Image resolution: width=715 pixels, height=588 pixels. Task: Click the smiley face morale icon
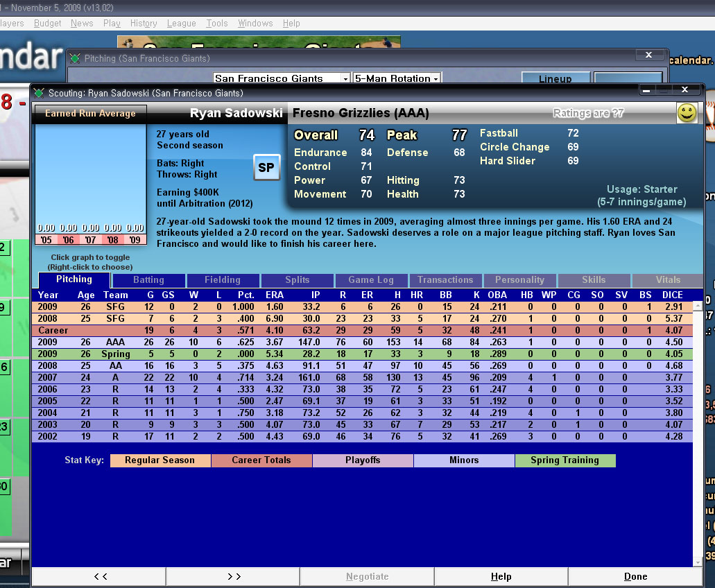click(687, 112)
